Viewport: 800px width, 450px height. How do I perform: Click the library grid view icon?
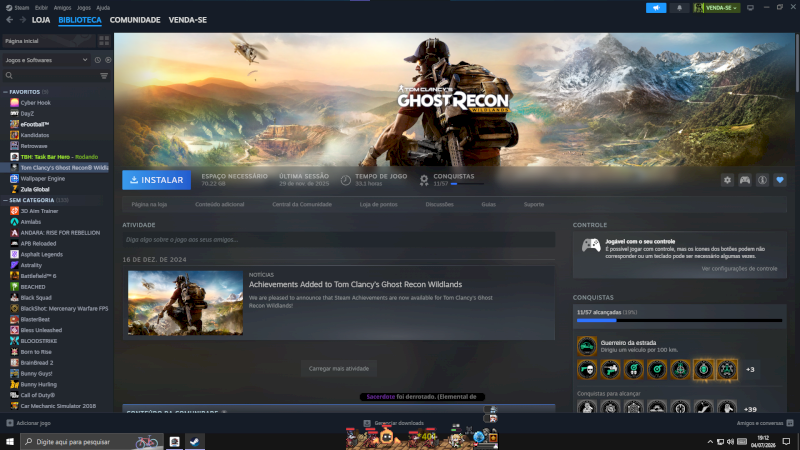104,41
